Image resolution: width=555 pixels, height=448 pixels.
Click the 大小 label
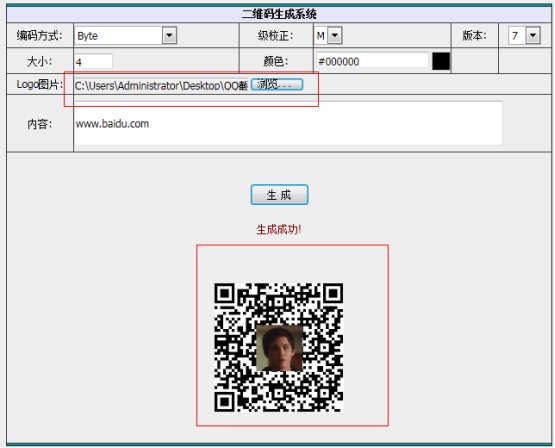point(39,62)
